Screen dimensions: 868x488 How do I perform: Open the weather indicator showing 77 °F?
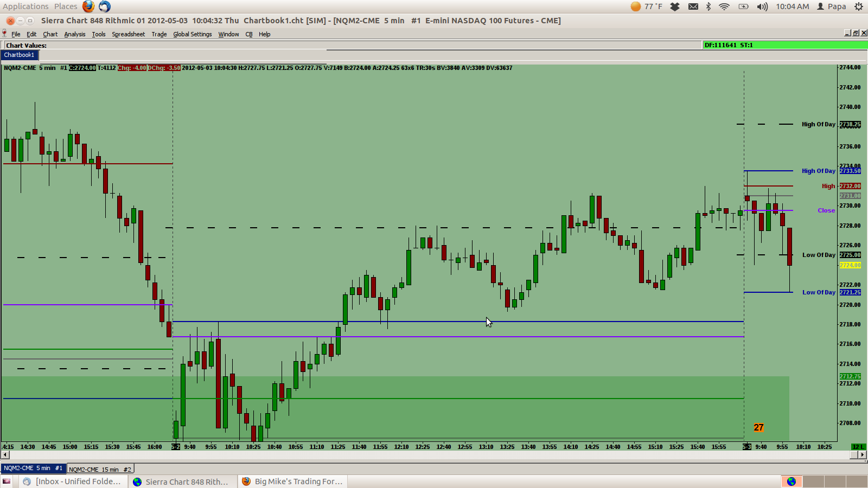click(x=647, y=7)
